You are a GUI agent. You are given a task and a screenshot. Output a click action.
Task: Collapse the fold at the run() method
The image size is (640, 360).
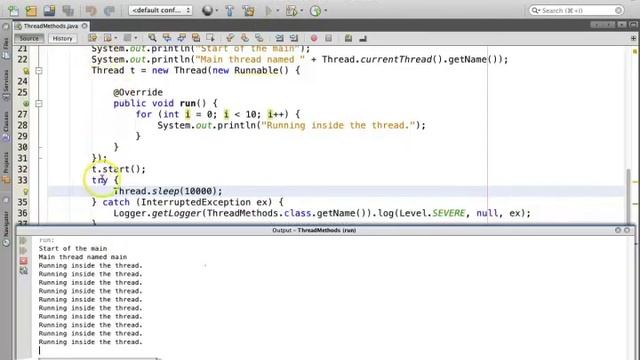tap(39, 104)
